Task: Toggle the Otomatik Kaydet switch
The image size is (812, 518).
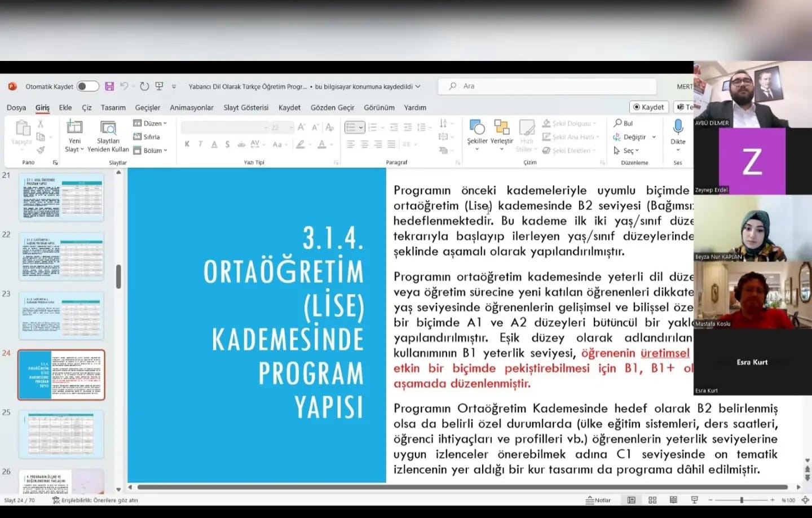Action: coord(87,86)
